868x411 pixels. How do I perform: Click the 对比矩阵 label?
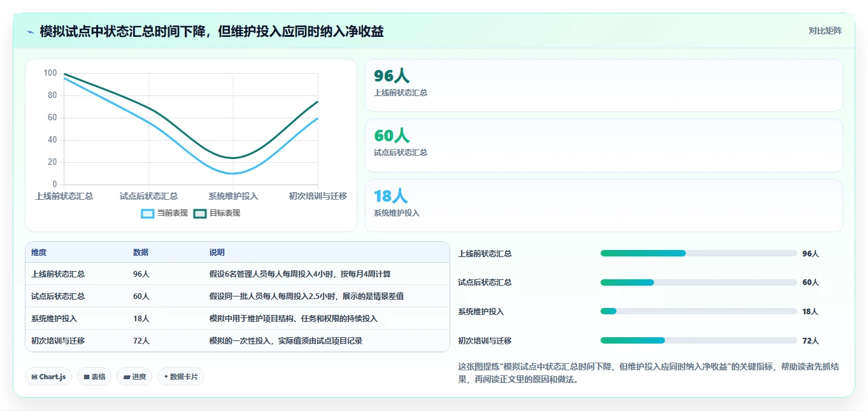(825, 31)
